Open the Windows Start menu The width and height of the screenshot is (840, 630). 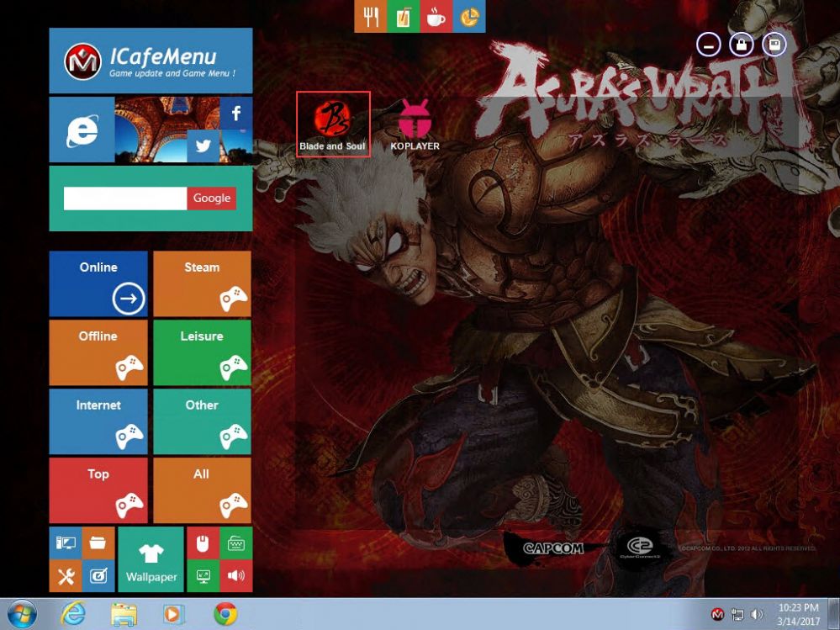tap(22, 614)
